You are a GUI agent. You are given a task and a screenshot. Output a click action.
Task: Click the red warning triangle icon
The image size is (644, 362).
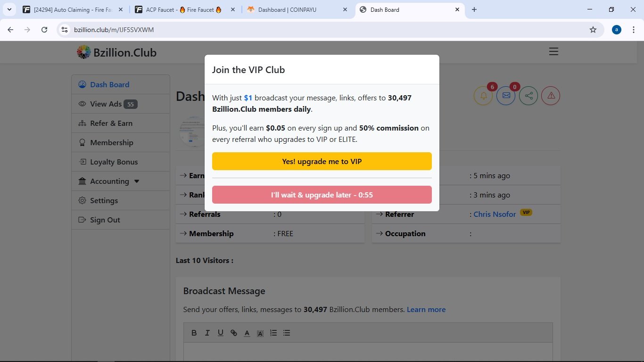coord(551,96)
